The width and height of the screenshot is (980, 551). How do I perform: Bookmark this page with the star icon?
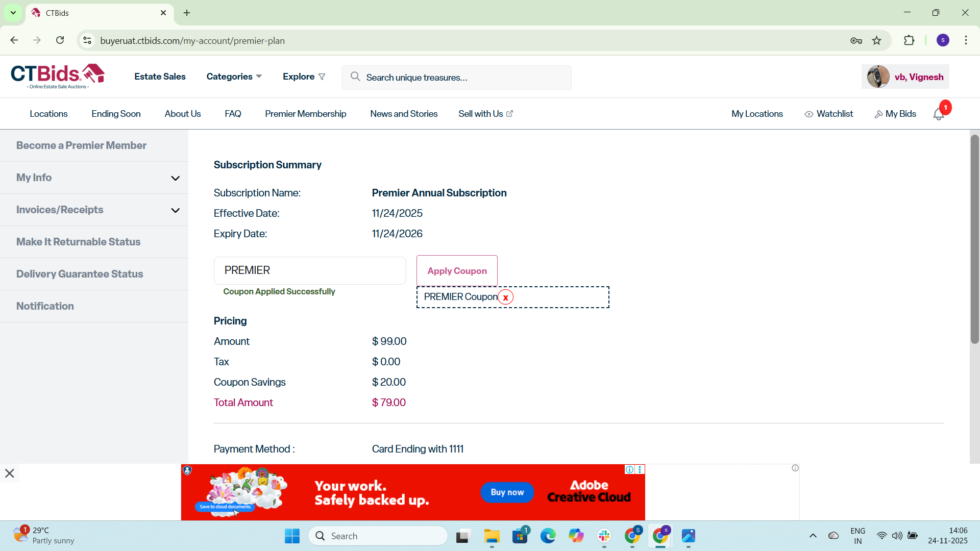click(877, 41)
